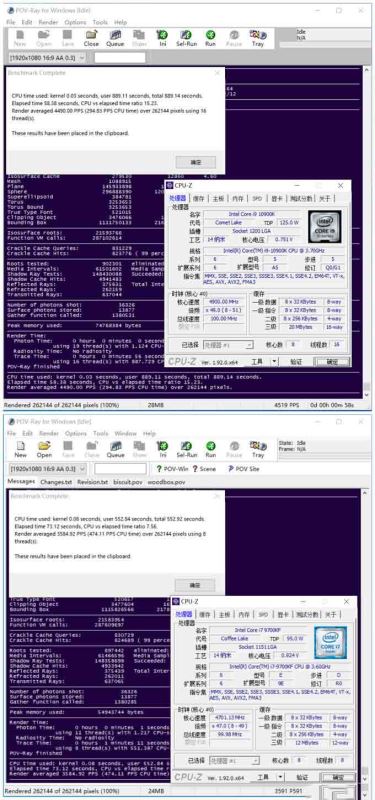Open Edit menu in bottom POV-Ray window
Screen dimensions: 375x800
point(28,433)
